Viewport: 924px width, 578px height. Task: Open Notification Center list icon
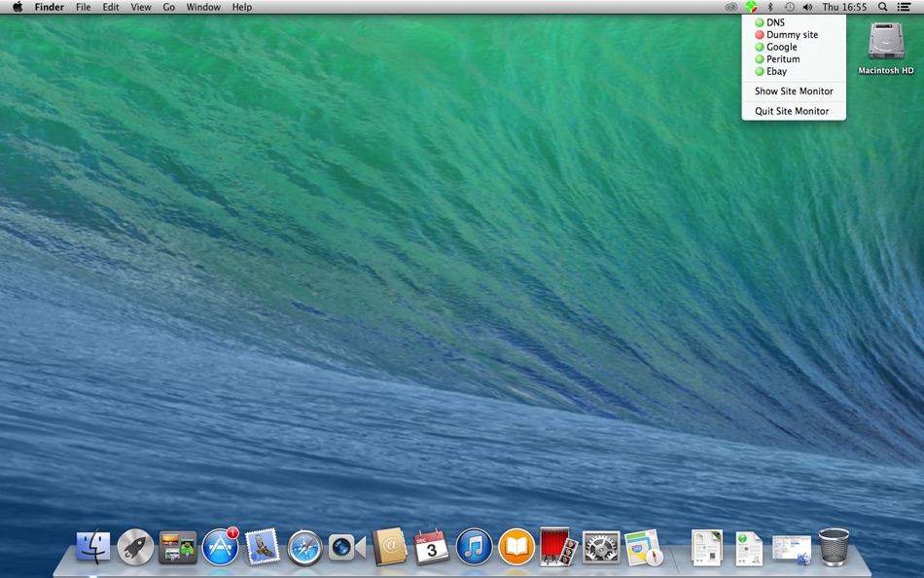click(904, 7)
